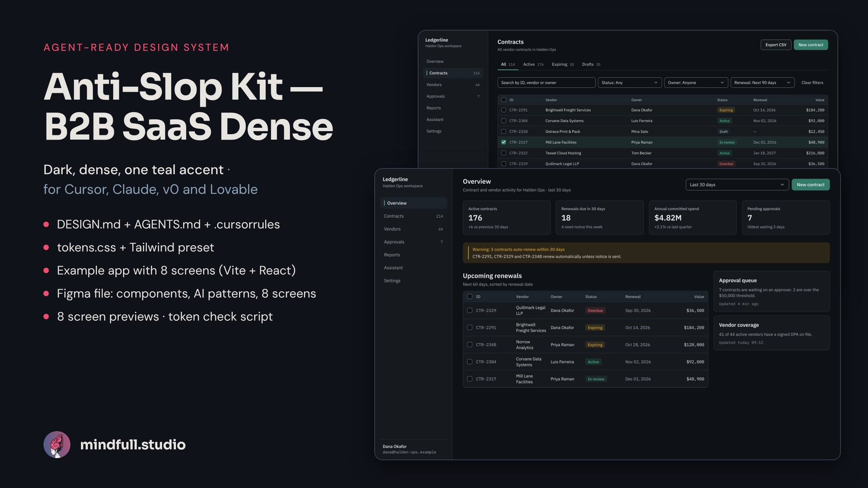
Task: Open the Renewal: Next 90 days dropdown
Action: (x=762, y=83)
